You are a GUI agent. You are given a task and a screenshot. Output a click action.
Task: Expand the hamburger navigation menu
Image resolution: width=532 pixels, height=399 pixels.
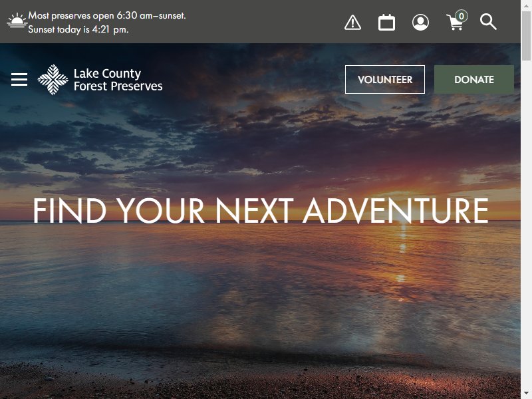point(19,79)
